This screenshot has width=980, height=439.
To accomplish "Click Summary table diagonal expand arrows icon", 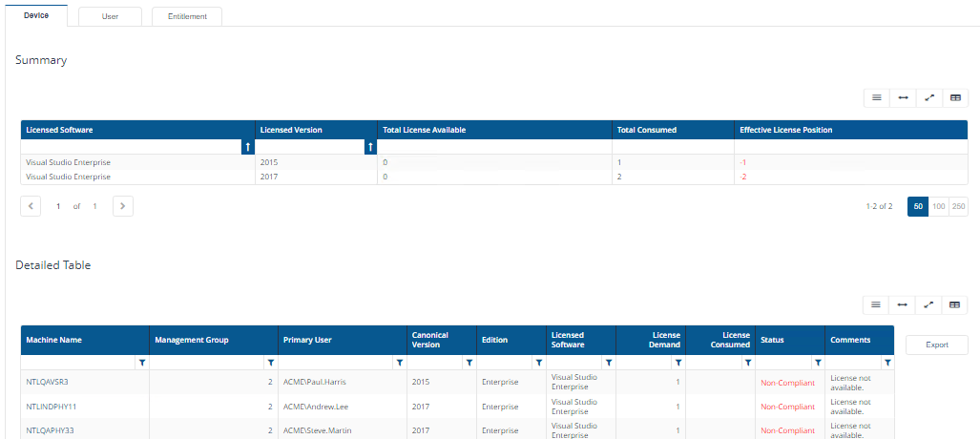I will (928, 97).
